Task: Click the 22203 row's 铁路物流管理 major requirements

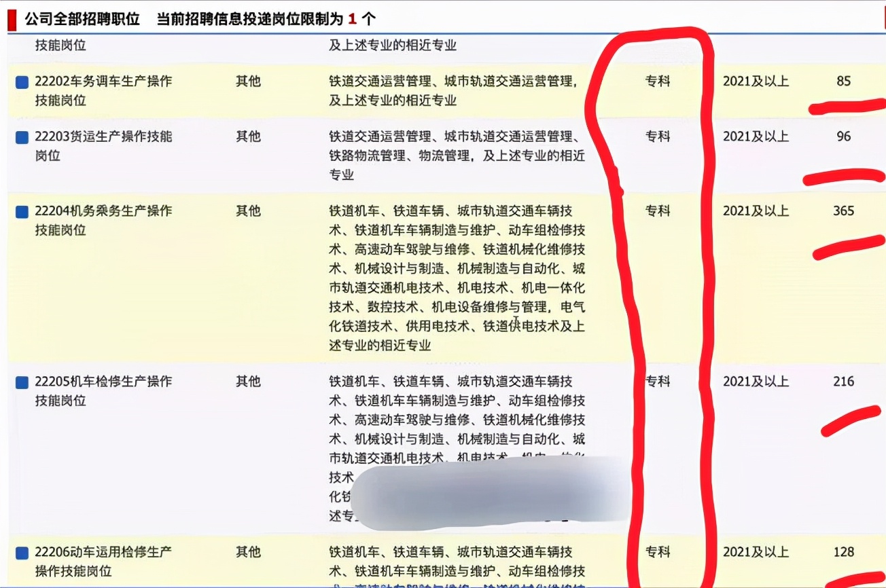Action: (457, 155)
